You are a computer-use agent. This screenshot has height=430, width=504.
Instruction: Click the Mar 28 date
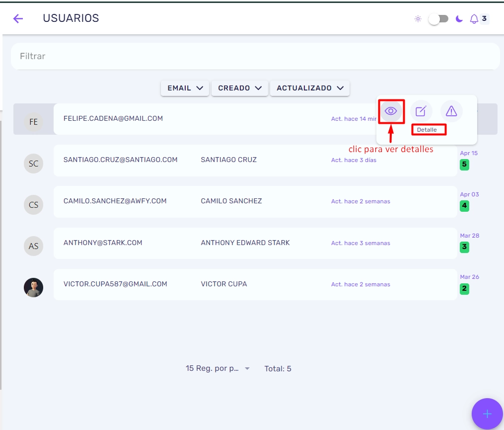tap(469, 236)
